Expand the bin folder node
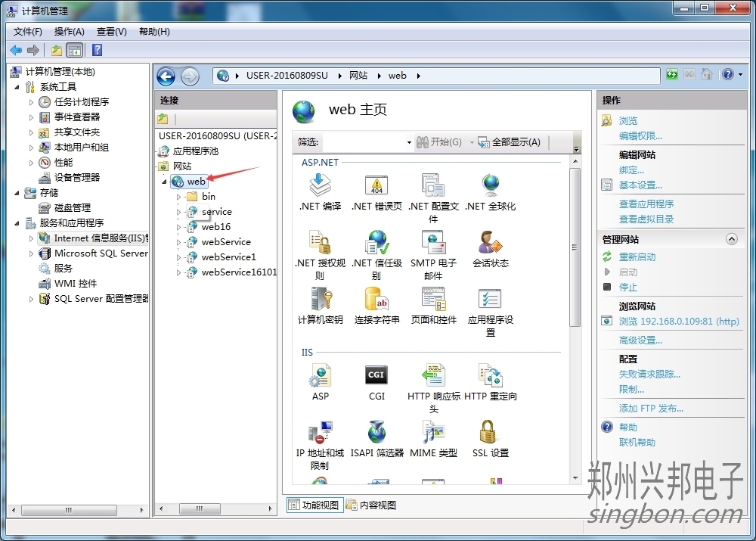Viewport: 756px width, 541px height. coord(178,197)
